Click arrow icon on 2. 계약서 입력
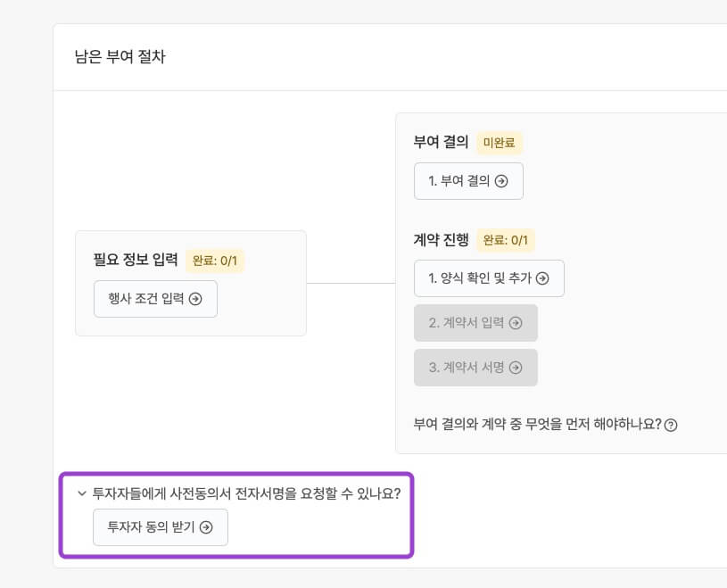Image resolution: width=727 pixels, height=588 pixels. 516,323
